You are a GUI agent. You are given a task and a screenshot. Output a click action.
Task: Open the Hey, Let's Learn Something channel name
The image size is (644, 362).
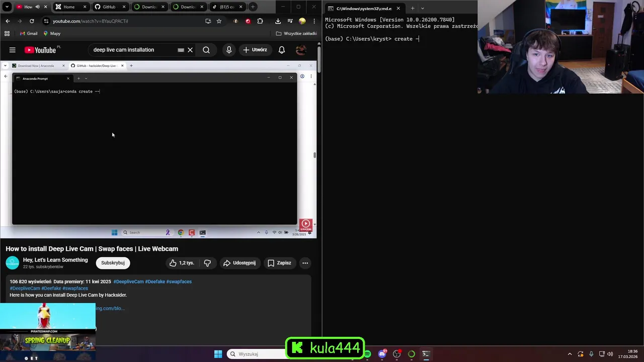pos(55,260)
